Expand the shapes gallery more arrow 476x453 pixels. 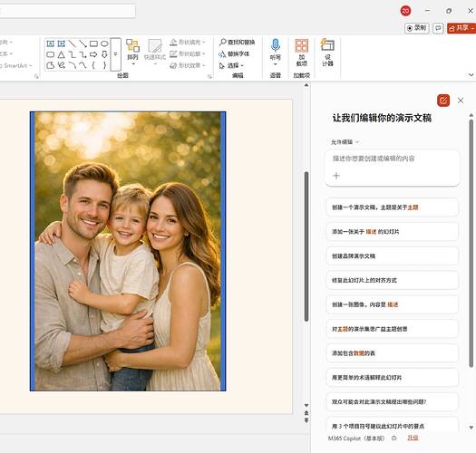tap(115, 54)
